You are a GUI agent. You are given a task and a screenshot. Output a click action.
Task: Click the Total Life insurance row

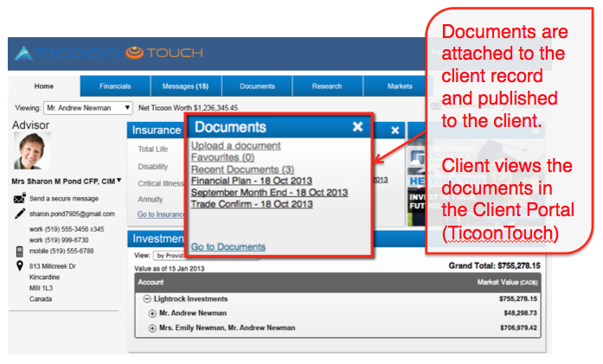coord(153,149)
